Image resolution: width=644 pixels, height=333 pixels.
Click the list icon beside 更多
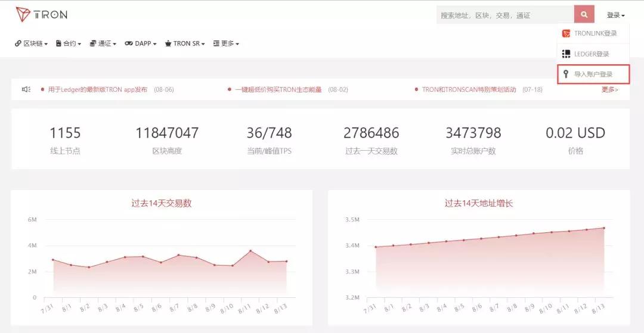(x=216, y=43)
